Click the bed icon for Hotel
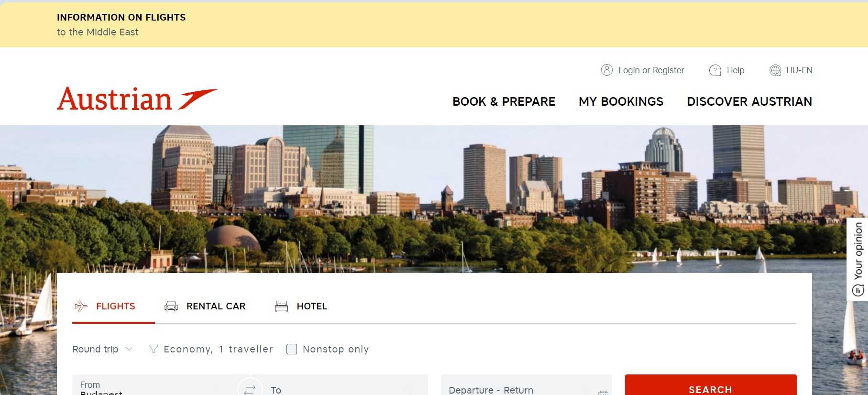Image resolution: width=868 pixels, height=395 pixels. (281, 306)
